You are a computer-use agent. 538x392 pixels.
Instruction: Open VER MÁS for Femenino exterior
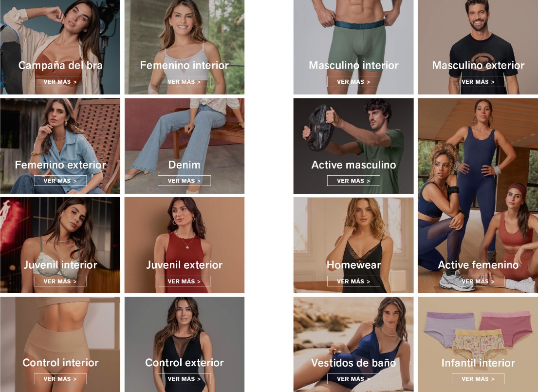click(60, 181)
